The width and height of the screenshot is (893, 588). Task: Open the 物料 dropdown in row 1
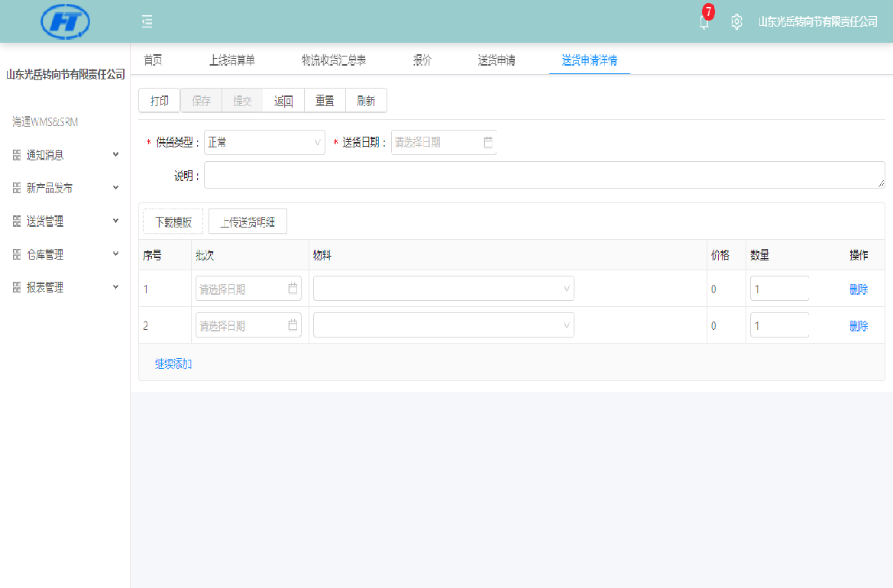(443, 289)
